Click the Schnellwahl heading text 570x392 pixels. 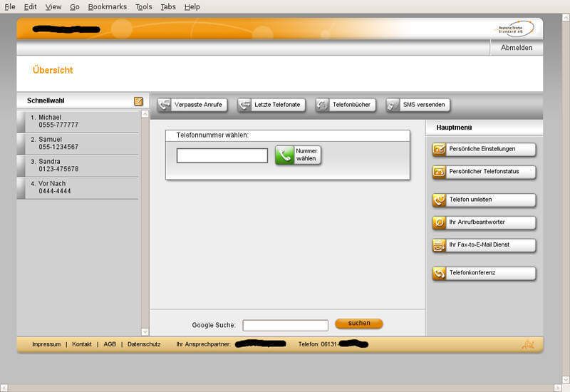(x=46, y=100)
